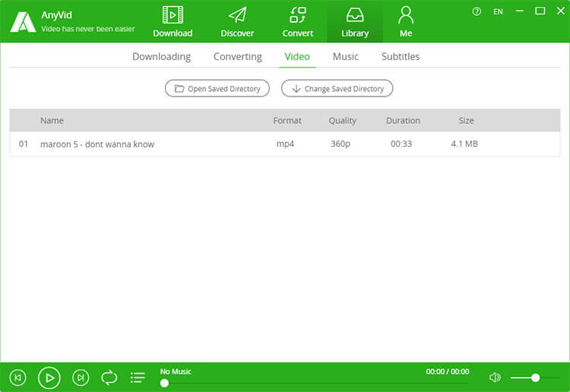Adjust the volume slider knob
570x392 pixels.
coord(535,378)
